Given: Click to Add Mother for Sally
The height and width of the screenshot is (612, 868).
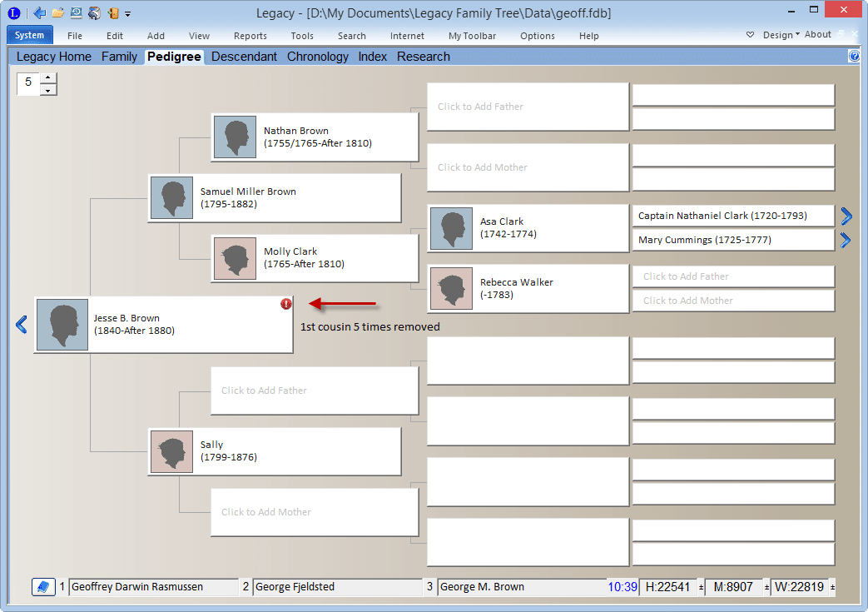Looking at the screenshot, I should coord(315,512).
